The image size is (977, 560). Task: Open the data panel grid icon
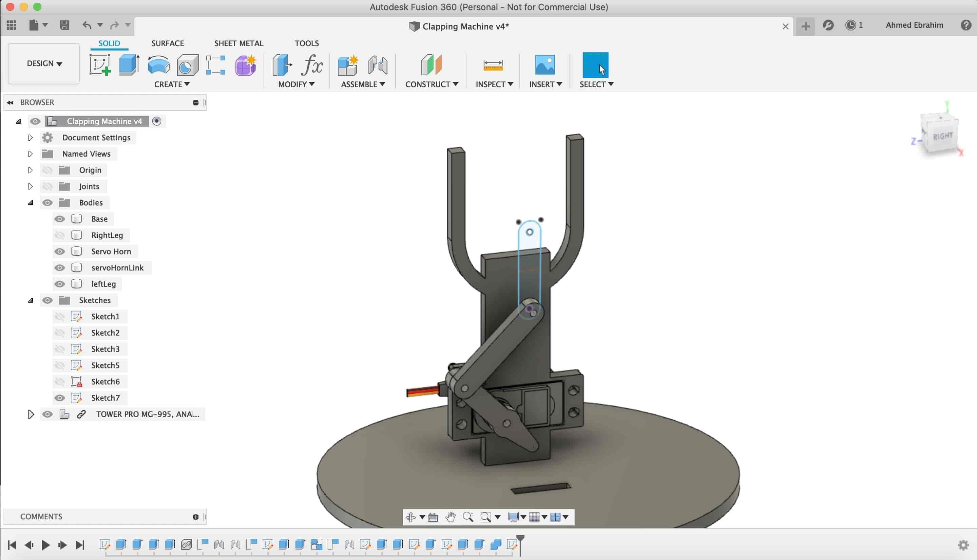click(x=12, y=25)
